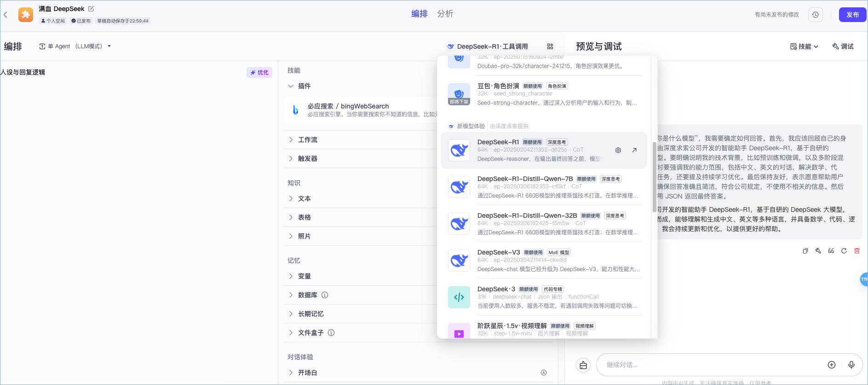Click the blue 发布 publish button
868x385 pixels.
point(852,15)
